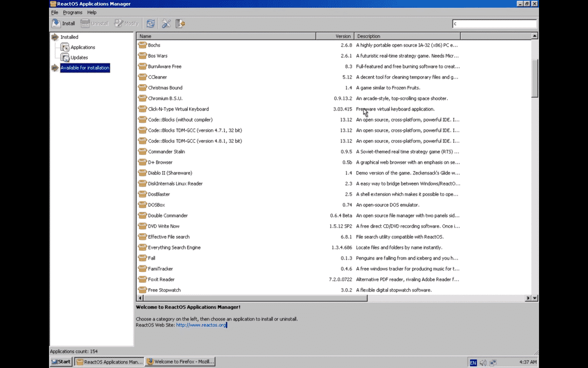Viewport: 588px width, 368px height.
Task: Click the package icon next to Click-N-Type Virtual Keyboard
Action: (x=142, y=109)
